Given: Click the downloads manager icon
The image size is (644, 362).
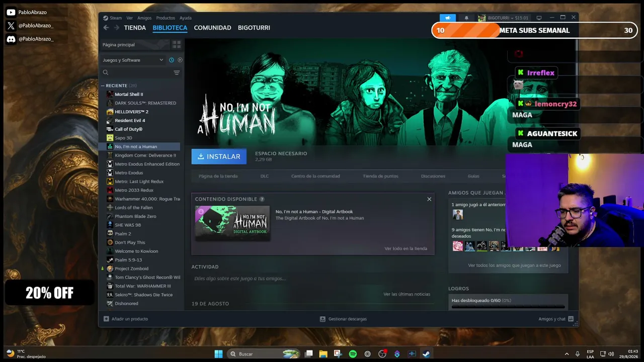Looking at the screenshot, I should [x=323, y=319].
